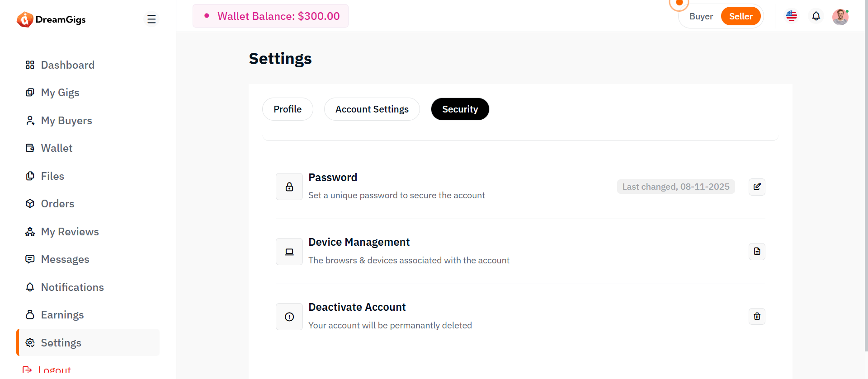This screenshot has height=379, width=868.
Task: Click the Deactivate Account trash icon
Action: click(x=757, y=317)
